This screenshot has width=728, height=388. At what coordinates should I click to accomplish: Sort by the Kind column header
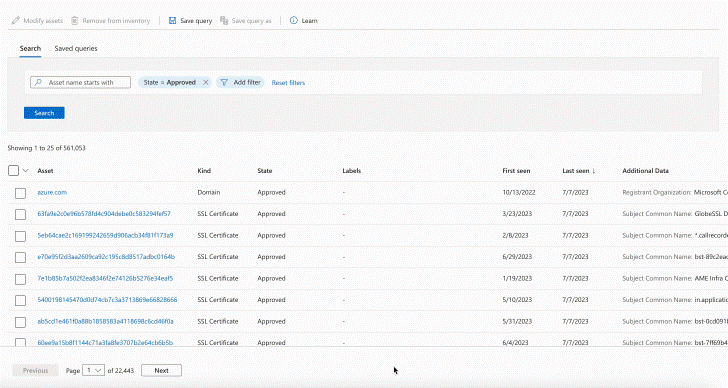click(x=204, y=171)
